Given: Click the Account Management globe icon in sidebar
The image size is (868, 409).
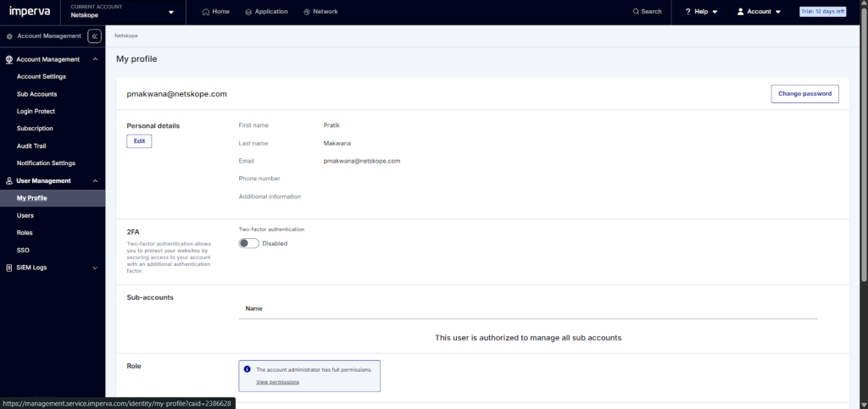Looking at the screenshot, I should [x=8, y=59].
